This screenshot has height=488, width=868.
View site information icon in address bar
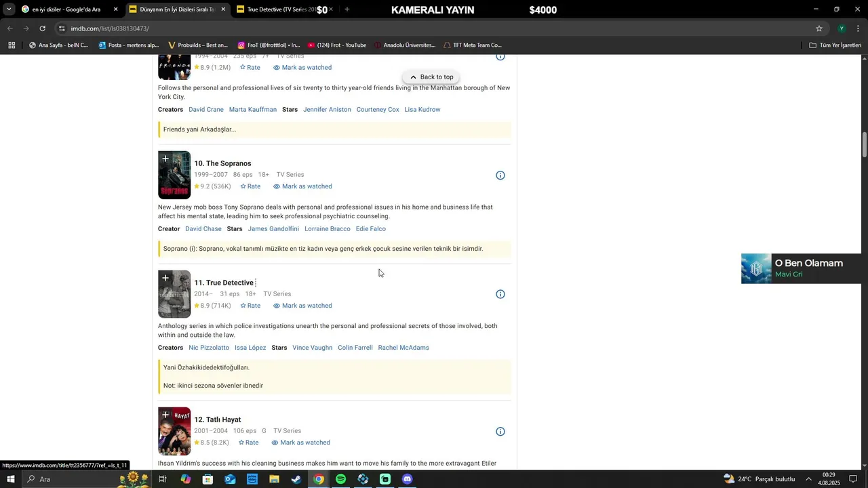(x=62, y=28)
